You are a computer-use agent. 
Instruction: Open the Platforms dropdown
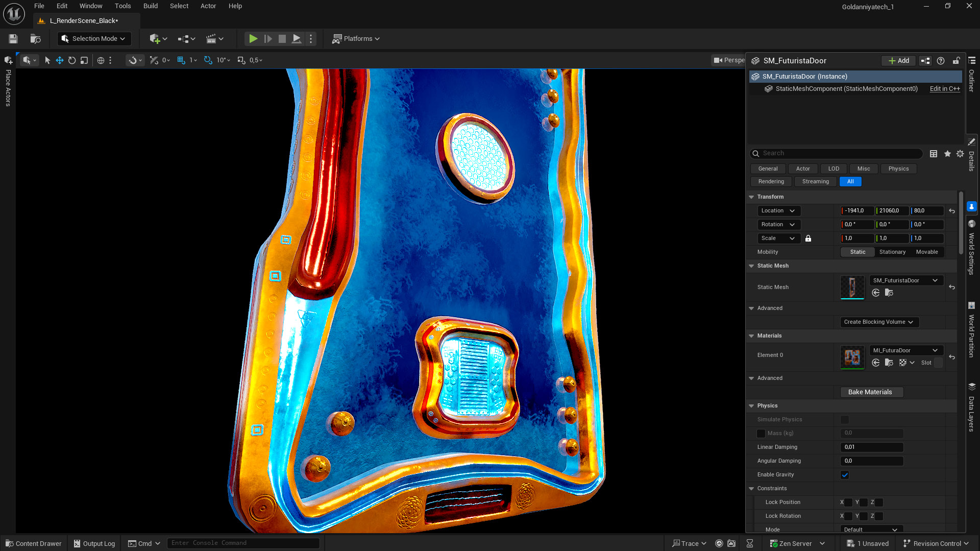pos(356,38)
